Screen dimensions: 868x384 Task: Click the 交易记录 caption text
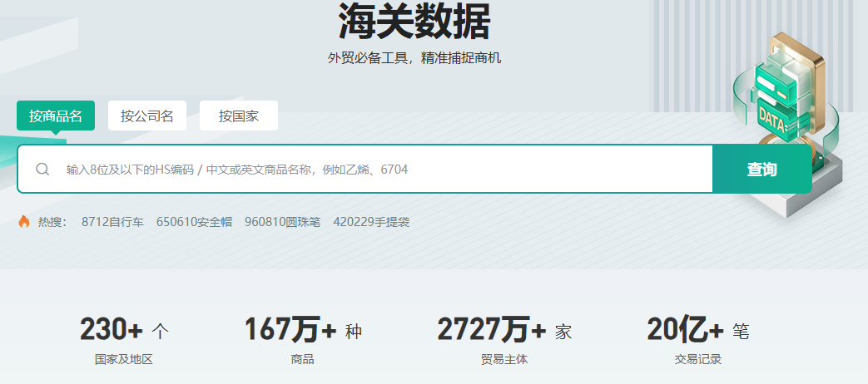click(x=698, y=359)
